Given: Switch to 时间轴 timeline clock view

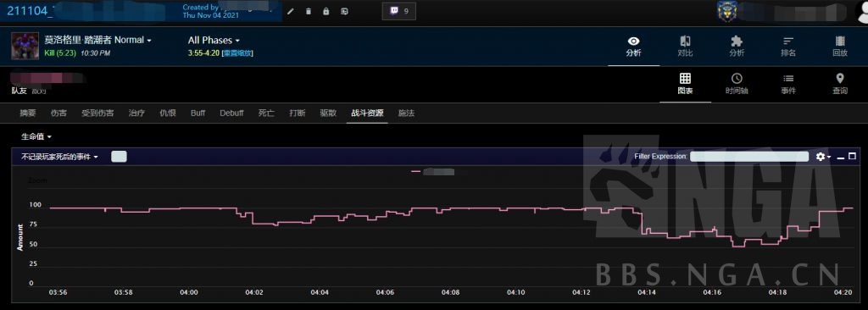Looking at the screenshot, I should pos(737,84).
